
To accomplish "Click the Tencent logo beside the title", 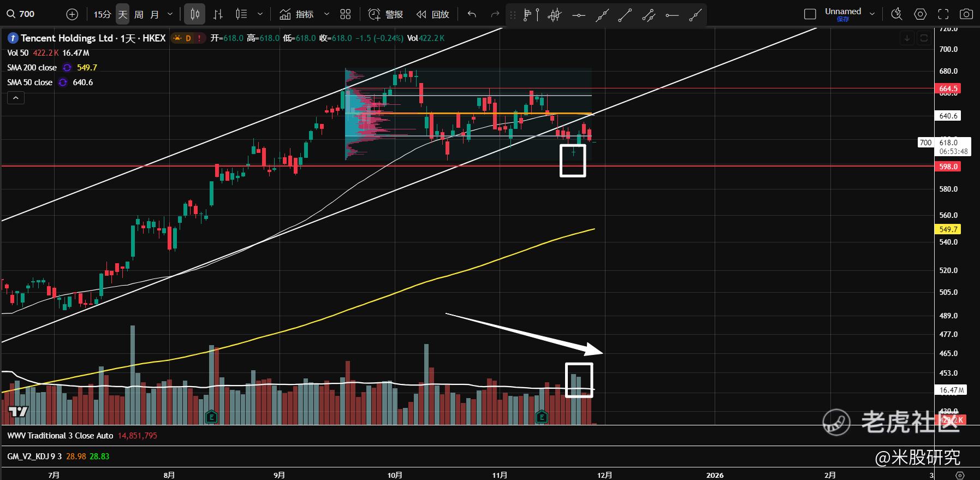I will (12, 38).
